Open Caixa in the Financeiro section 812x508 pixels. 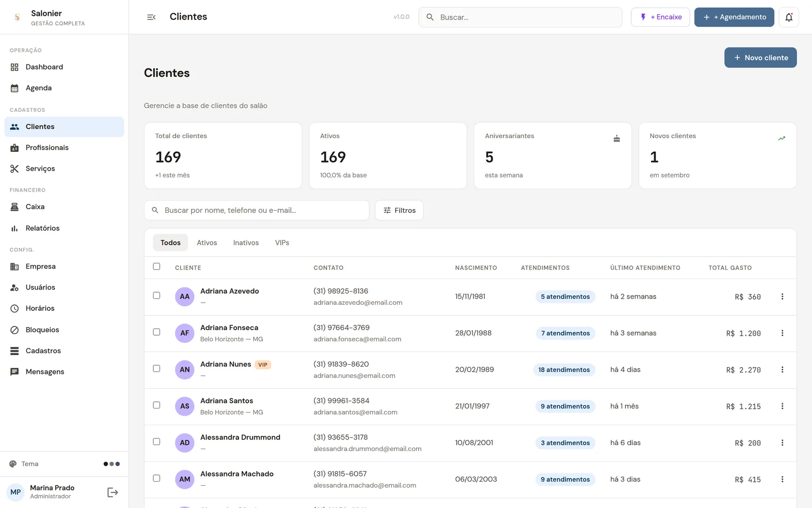[x=64, y=207]
